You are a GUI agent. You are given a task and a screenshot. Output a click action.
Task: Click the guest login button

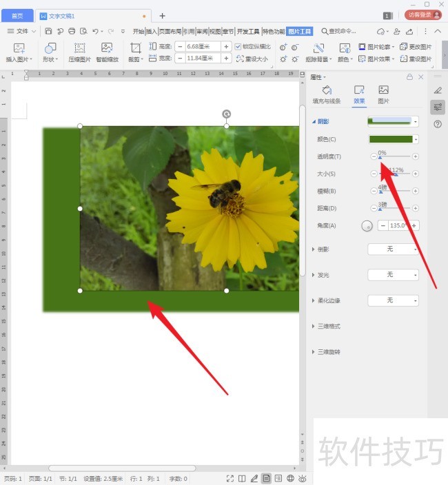pyautogui.click(x=423, y=15)
